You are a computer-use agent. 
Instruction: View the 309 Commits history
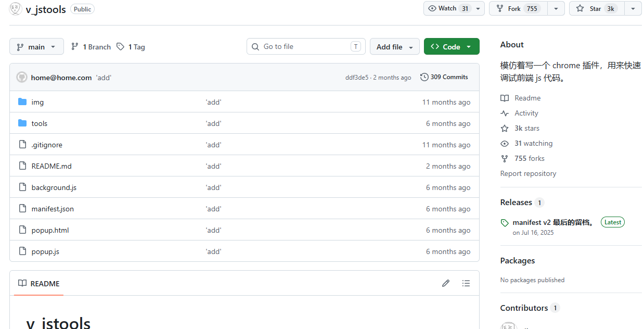(444, 77)
